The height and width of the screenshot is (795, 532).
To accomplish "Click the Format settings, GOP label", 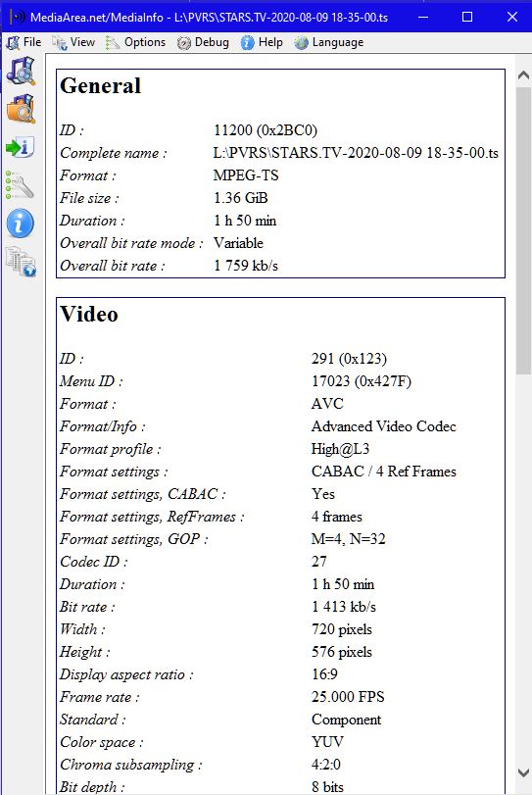I will [x=134, y=539].
